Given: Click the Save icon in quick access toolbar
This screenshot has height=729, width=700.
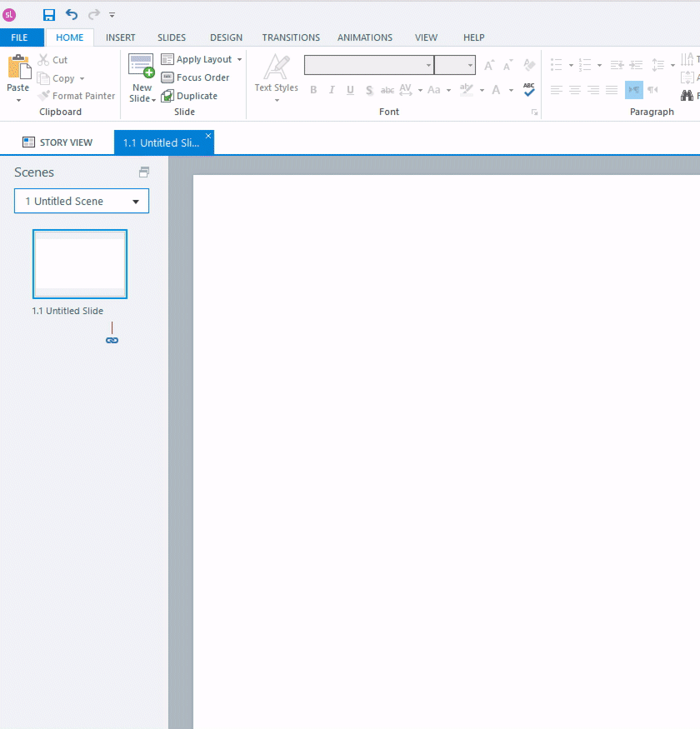Looking at the screenshot, I should click(x=49, y=14).
